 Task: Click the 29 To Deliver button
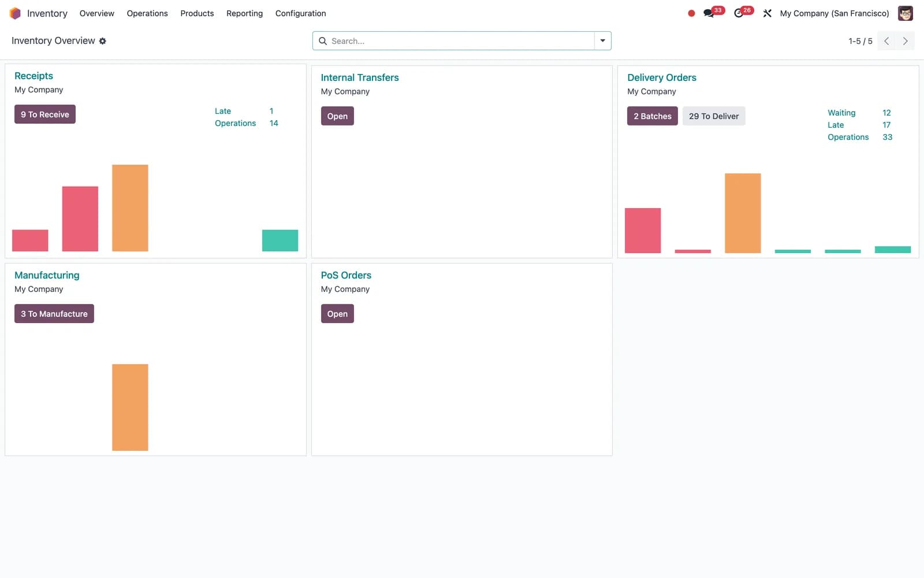point(714,116)
